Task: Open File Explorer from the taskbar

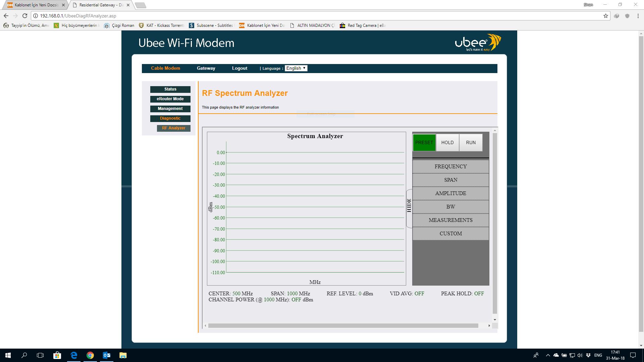Action: pos(123,355)
